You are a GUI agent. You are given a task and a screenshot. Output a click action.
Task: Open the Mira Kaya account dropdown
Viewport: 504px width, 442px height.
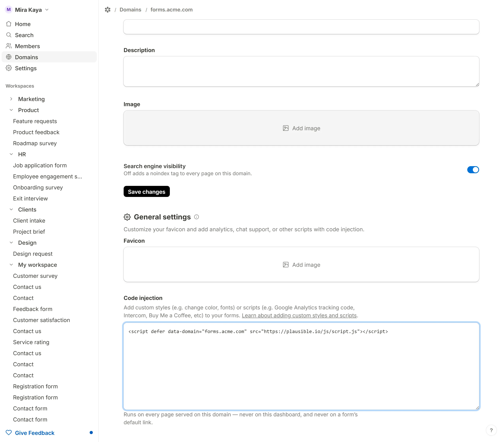(x=27, y=10)
